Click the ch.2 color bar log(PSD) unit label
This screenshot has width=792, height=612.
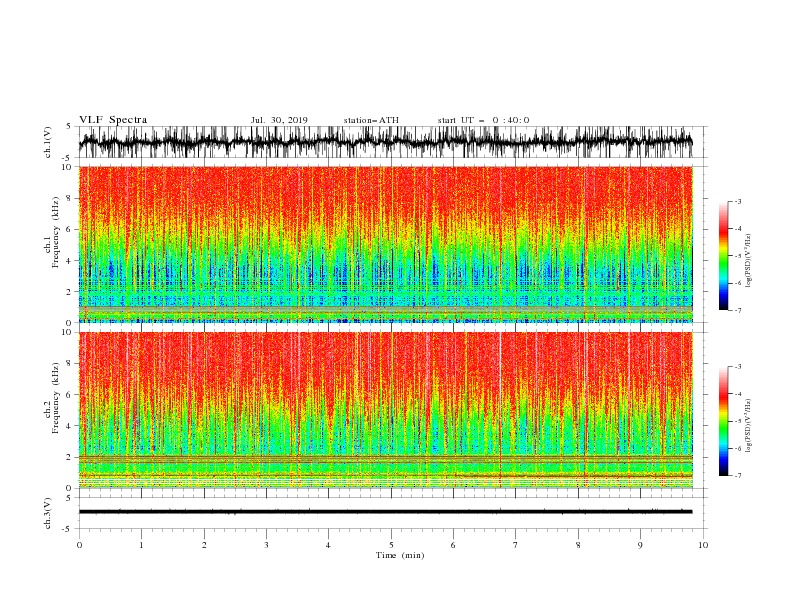(749, 425)
